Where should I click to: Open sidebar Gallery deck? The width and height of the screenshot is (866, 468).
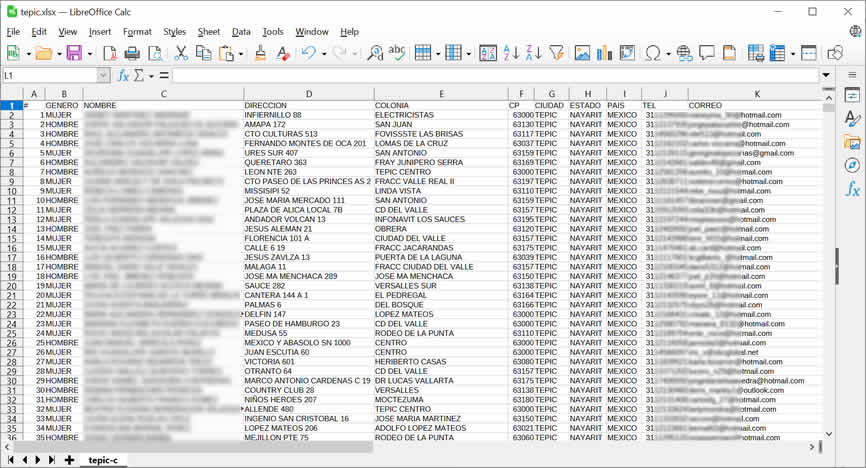point(852,142)
